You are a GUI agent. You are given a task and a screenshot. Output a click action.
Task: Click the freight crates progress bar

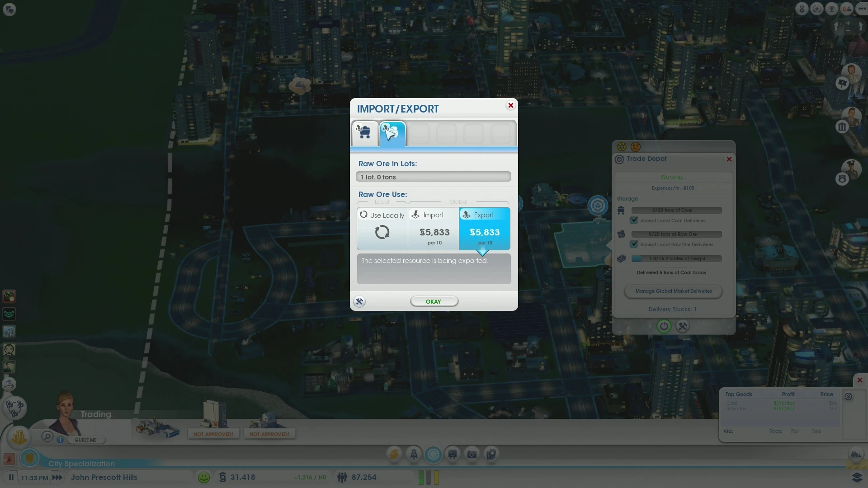(x=676, y=258)
